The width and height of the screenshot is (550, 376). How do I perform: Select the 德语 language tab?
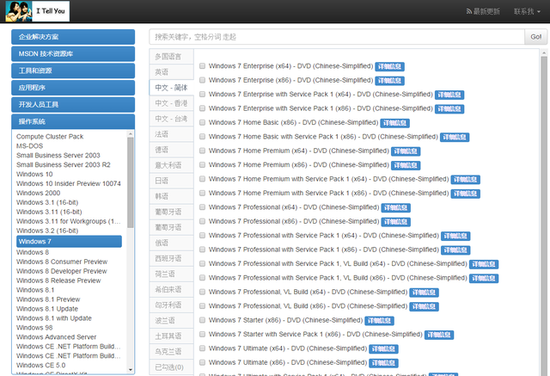pyautogui.click(x=171, y=150)
